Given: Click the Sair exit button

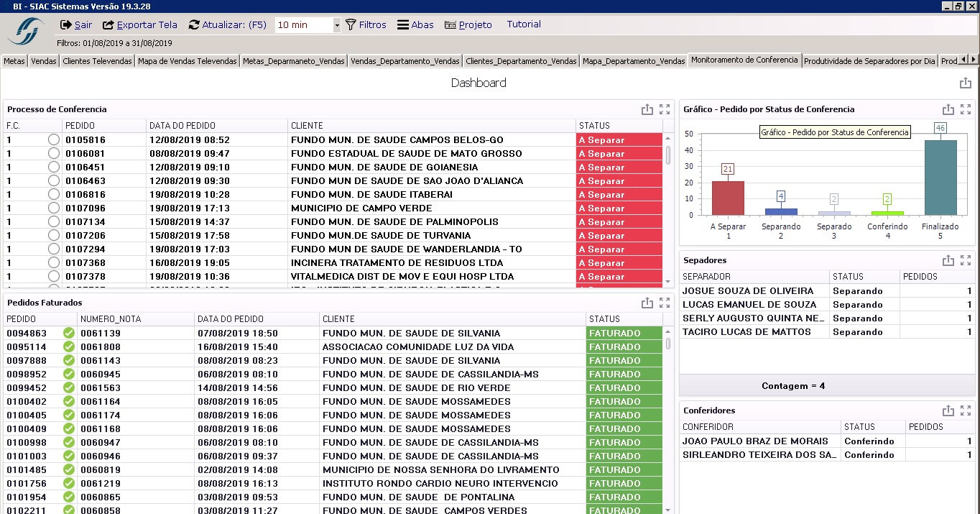Looking at the screenshot, I should (x=76, y=24).
